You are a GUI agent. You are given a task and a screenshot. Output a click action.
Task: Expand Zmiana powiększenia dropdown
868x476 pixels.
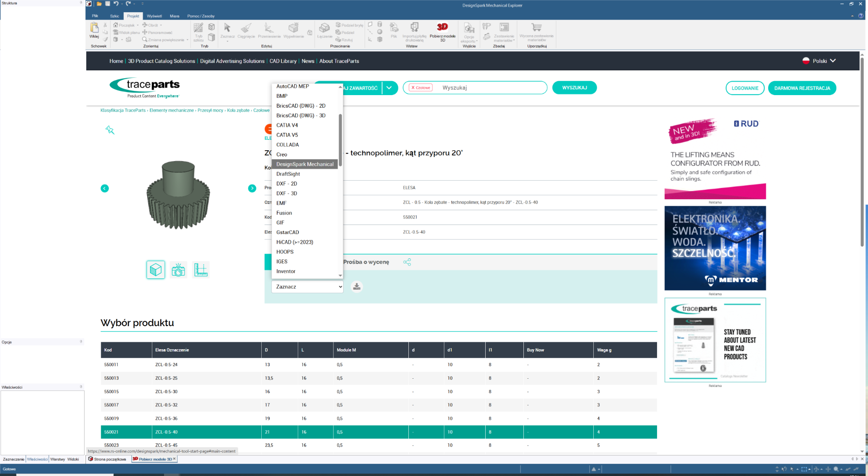187,40
